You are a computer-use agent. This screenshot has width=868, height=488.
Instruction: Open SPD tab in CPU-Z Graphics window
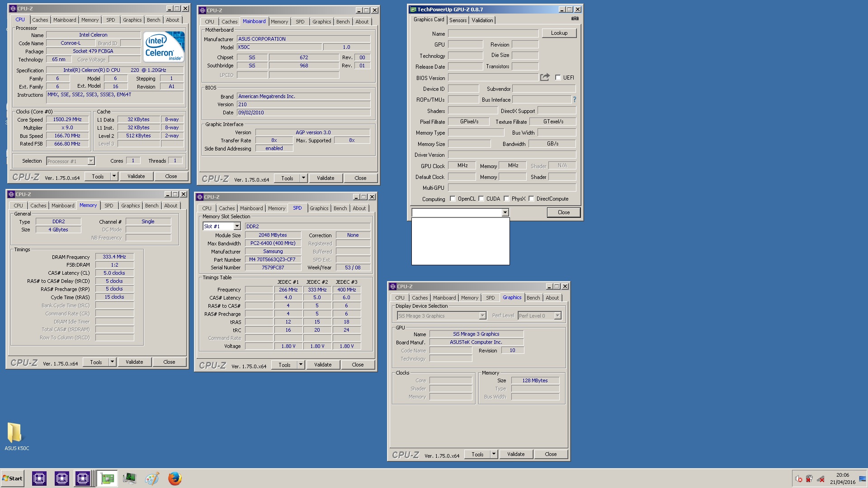491,298
